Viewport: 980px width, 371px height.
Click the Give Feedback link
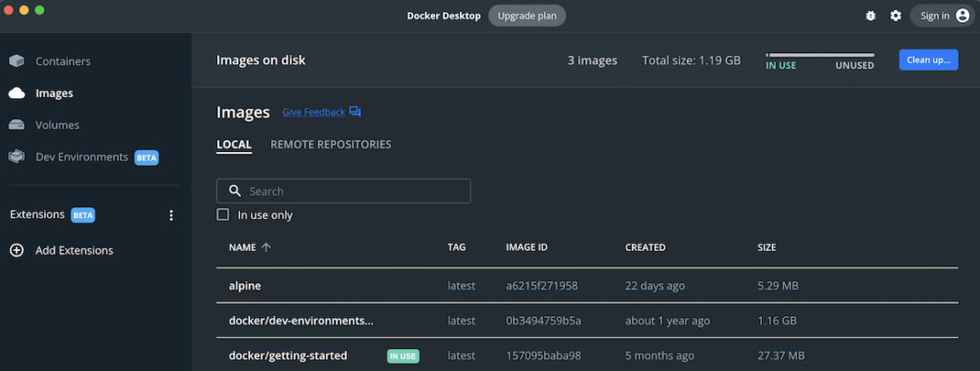(313, 112)
